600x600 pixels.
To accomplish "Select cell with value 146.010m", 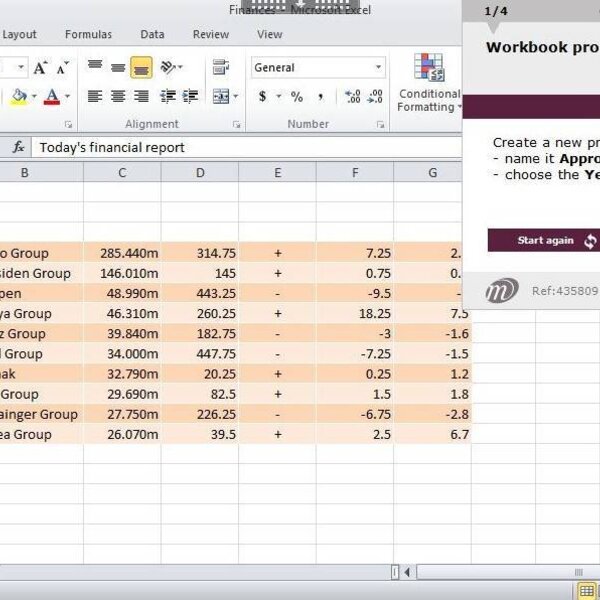I will [122, 273].
